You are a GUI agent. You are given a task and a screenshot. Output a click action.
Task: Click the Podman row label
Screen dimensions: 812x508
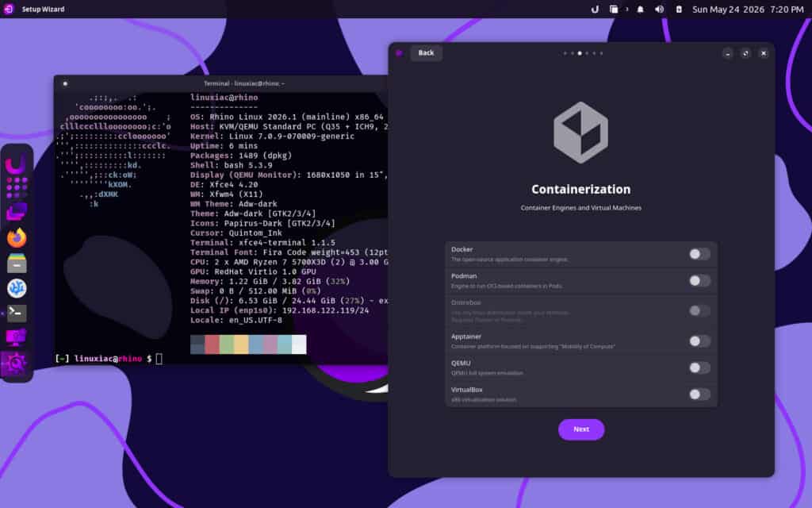click(x=464, y=276)
